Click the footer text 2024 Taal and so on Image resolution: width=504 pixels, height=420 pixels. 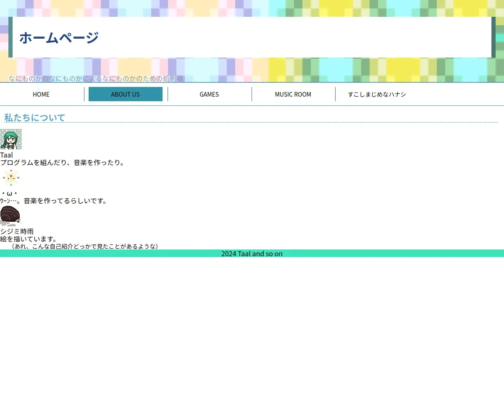[x=252, y=253]
